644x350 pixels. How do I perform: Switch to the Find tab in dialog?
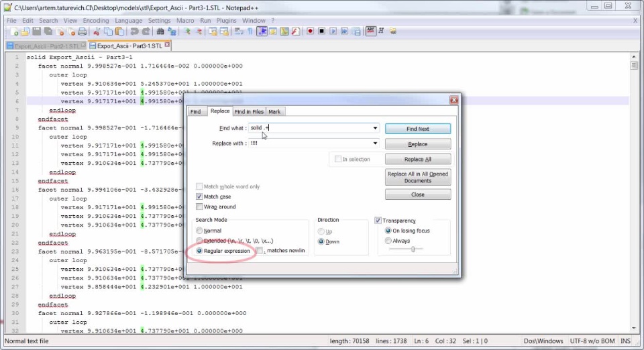pos(195,111)
